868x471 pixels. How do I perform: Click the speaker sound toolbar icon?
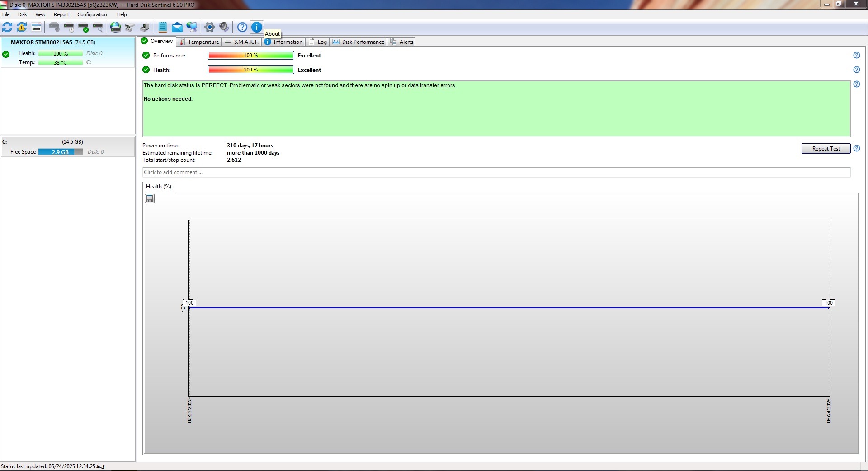click(224, 27)
